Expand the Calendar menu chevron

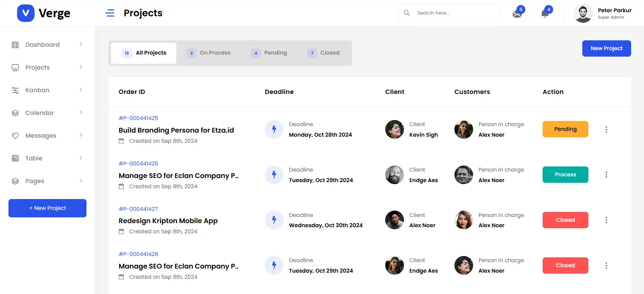click(x=81, y=112)
